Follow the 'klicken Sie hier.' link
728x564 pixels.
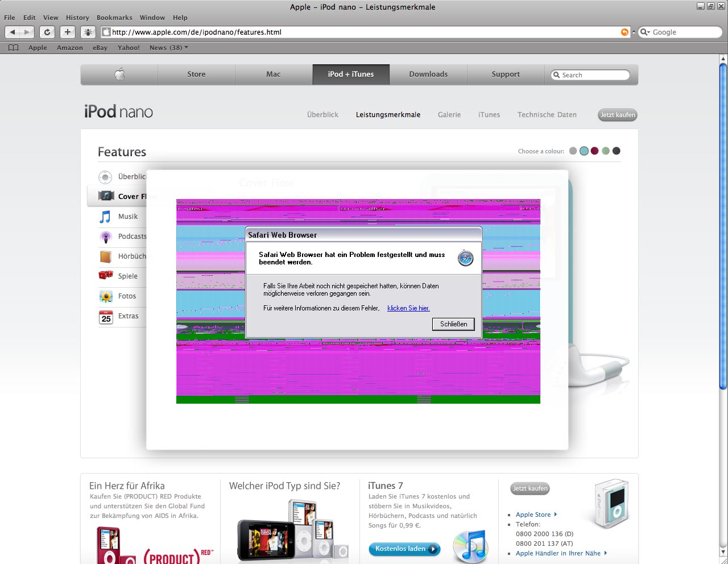point(408,308)
